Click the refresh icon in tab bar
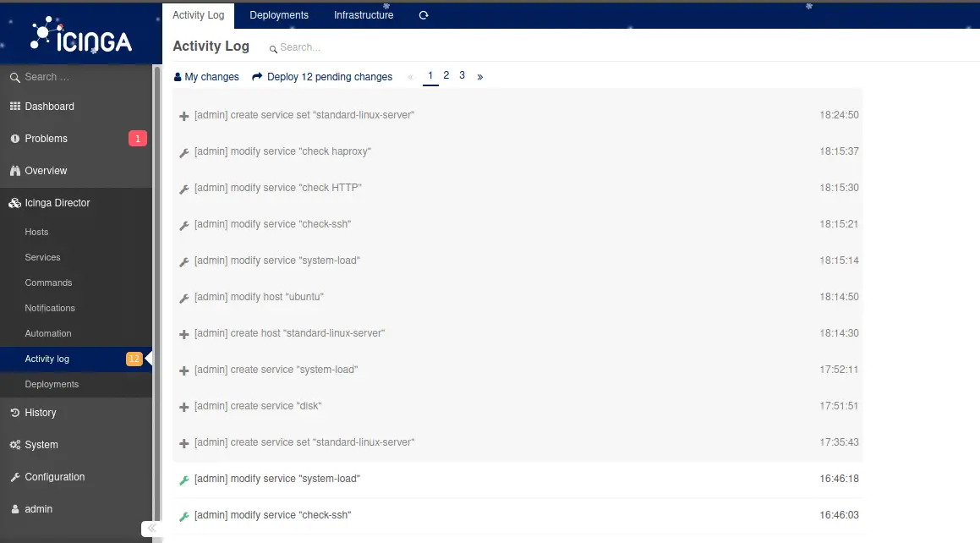 point(424,15)
